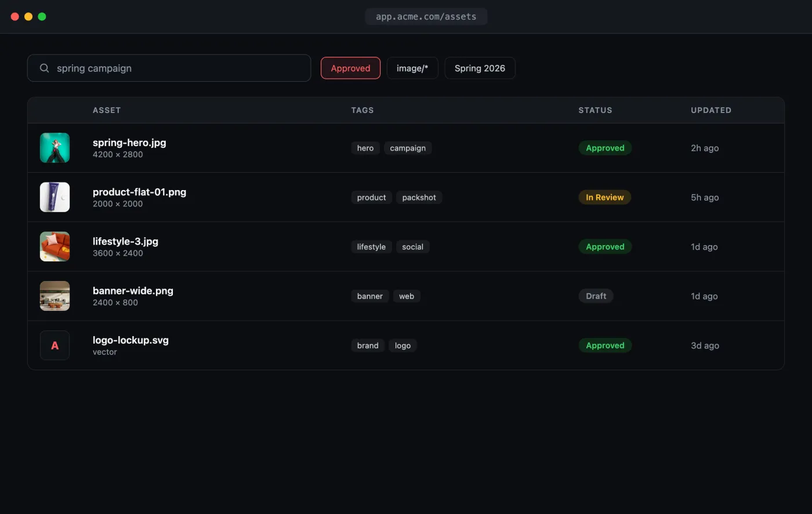
Task: Click the 1d ago time for banner-wide.png
Action: (x=704, y=296)
